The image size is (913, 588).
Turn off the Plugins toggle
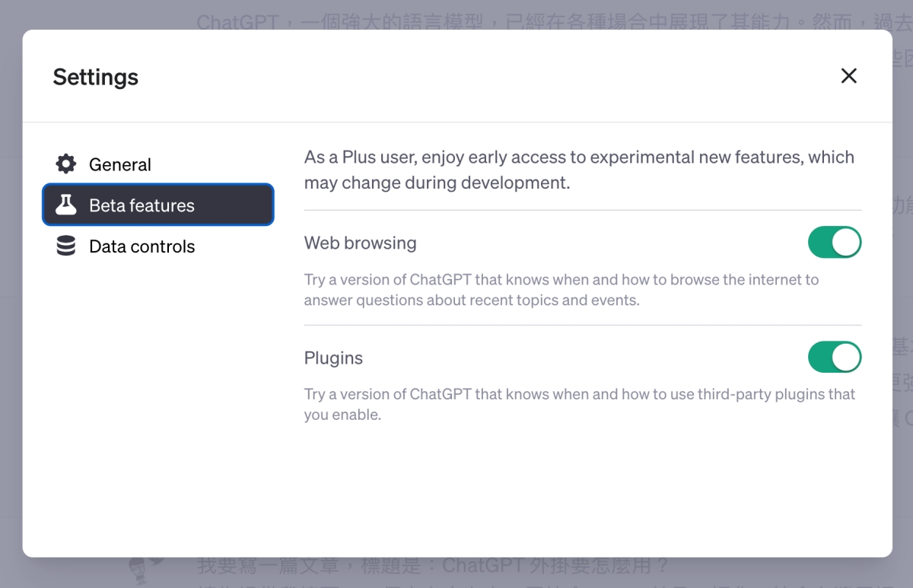[834, 358]
